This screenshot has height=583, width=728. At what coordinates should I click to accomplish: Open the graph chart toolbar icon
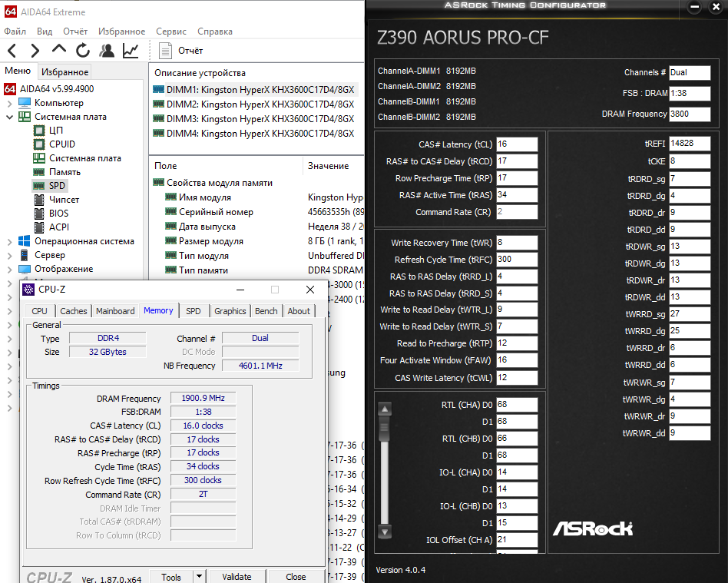pos(131,50)
